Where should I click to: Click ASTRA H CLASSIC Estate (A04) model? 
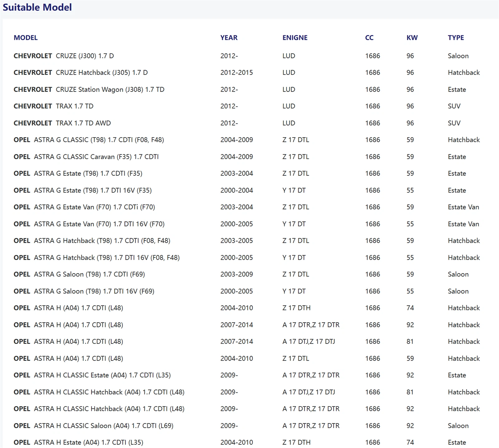click(102, 375)
